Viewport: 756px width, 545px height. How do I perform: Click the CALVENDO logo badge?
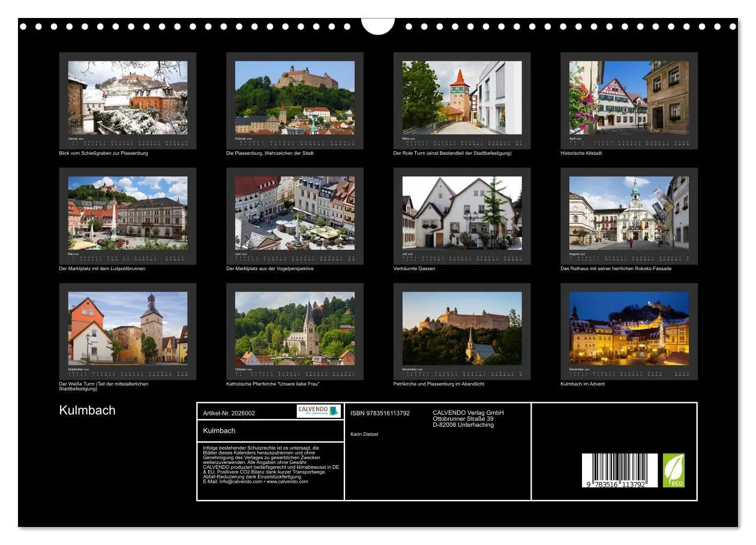pos(319,411)
